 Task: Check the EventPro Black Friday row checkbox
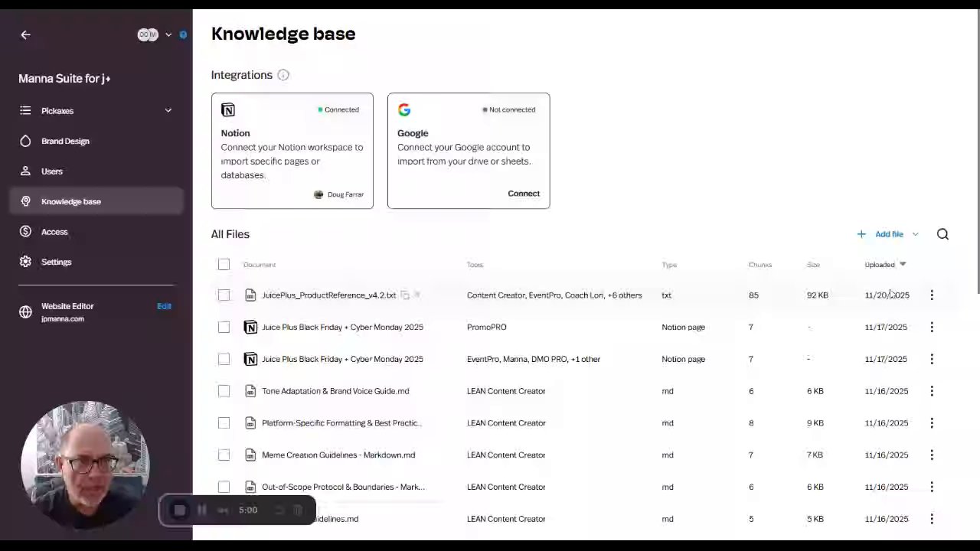224,359
